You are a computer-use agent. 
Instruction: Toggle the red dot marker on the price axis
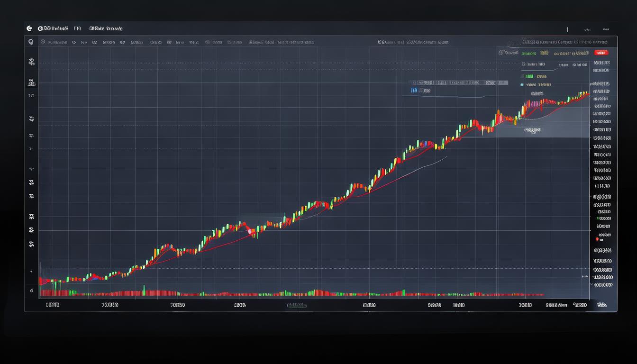point(597,239)
